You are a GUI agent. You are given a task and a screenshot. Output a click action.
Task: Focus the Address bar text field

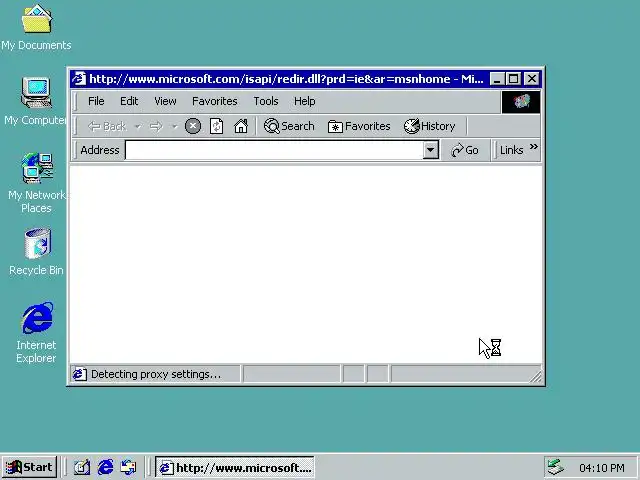274,150
